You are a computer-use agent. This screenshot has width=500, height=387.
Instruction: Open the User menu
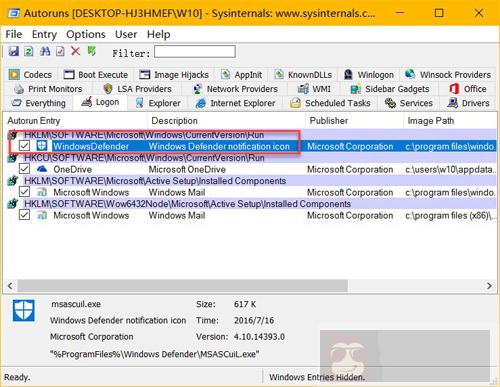point(126,34)
